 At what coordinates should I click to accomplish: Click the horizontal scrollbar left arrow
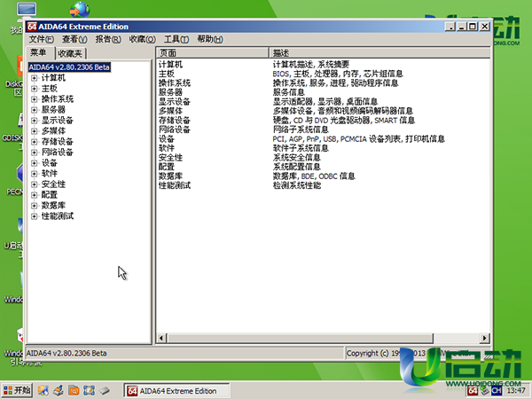click(x=161, y=338)
